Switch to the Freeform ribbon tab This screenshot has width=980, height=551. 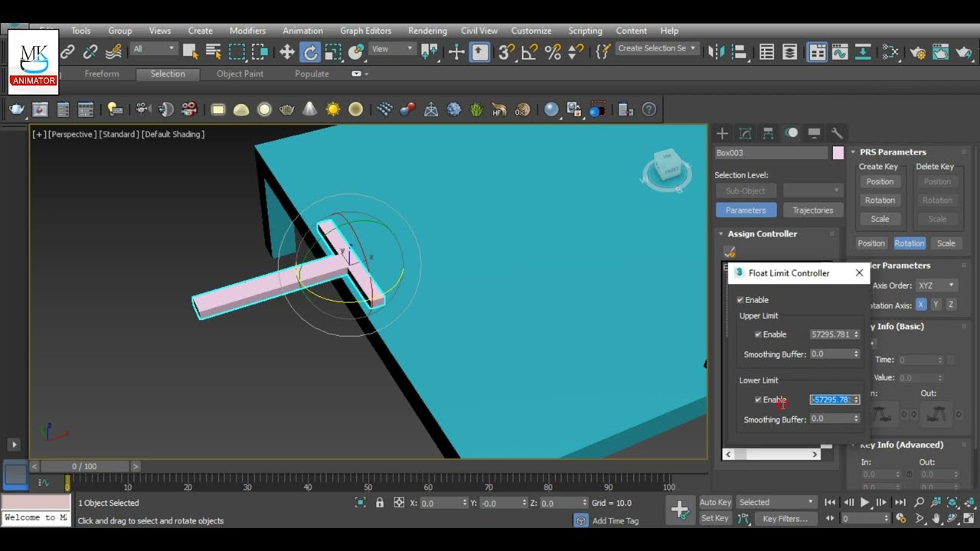pos(101,74)
